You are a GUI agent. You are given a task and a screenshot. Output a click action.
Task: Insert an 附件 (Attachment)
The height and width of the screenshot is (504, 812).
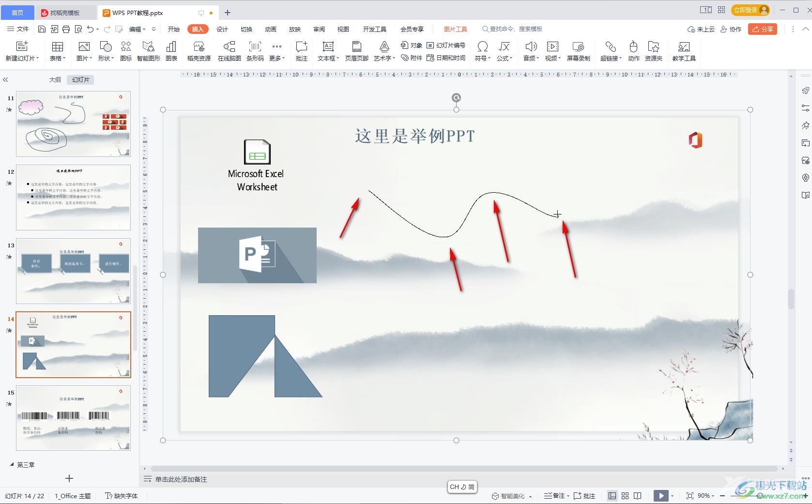click(412, 58)
